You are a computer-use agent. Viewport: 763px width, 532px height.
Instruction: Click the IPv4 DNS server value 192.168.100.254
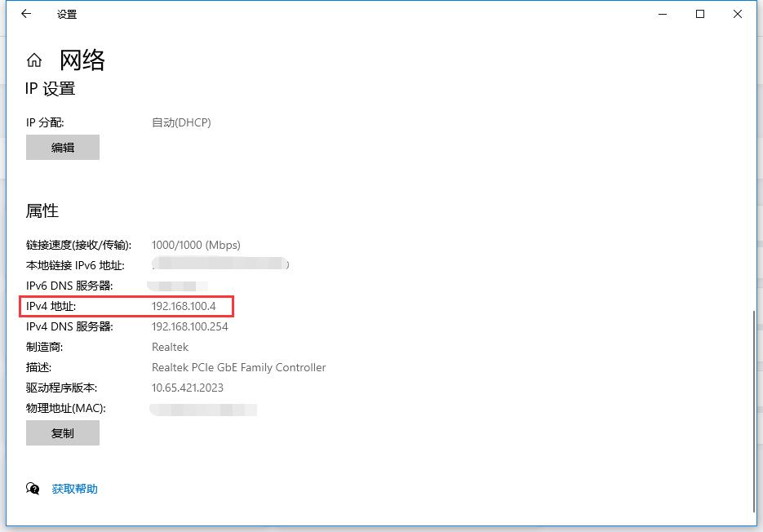[x=190, y=326]
